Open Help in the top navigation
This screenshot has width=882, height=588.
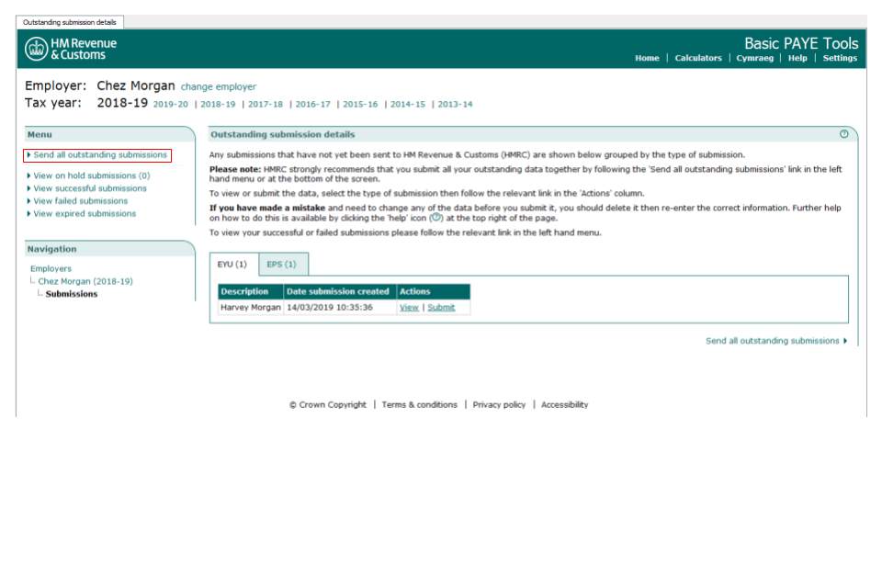[x=797, y=58]
